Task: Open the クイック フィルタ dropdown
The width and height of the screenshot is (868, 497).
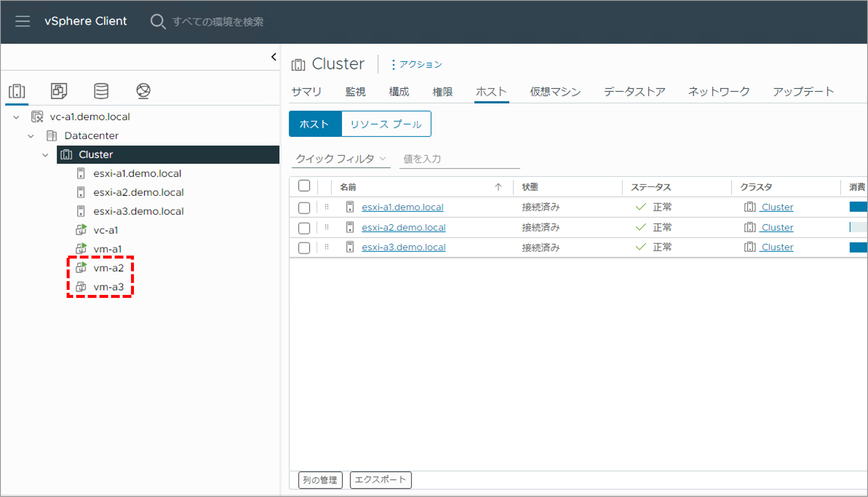Action: (x=341, y=159)
